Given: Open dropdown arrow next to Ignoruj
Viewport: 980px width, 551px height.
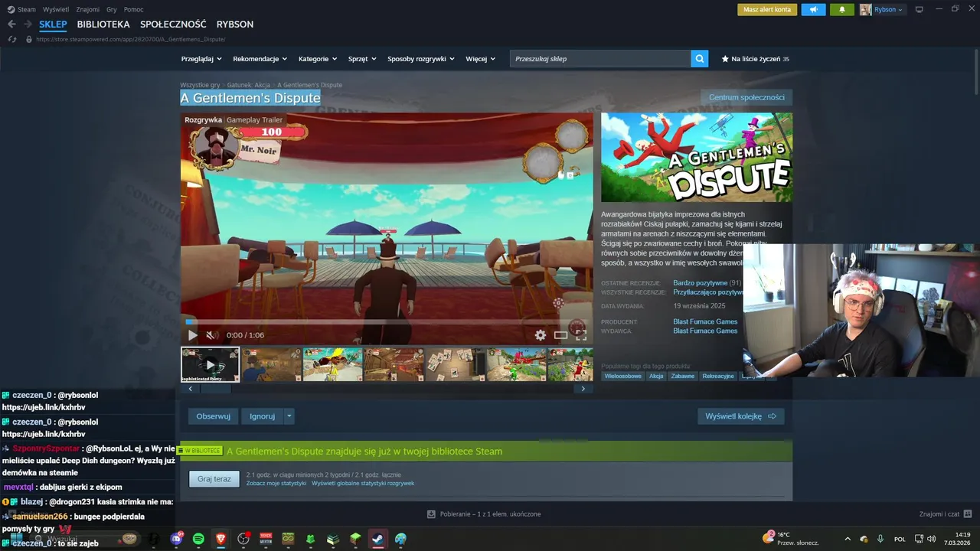Looking at the screenshot, I should click(289, 416).
